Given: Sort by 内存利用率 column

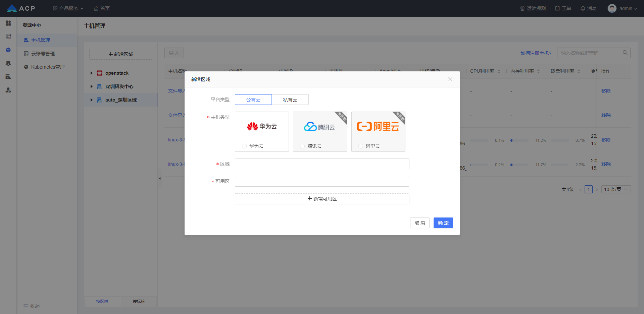Looking at the screenshot, I should (x=539, y=71).
